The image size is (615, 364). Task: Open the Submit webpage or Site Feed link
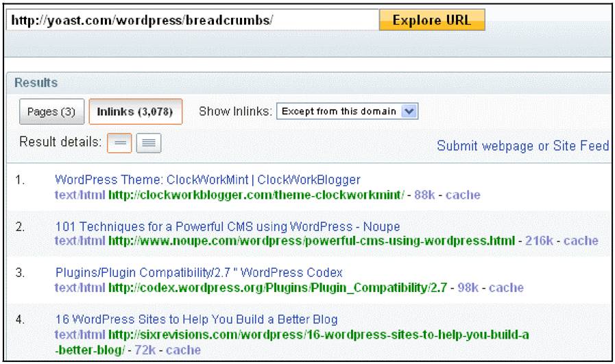pyautogui.click(x=523, y=146)
